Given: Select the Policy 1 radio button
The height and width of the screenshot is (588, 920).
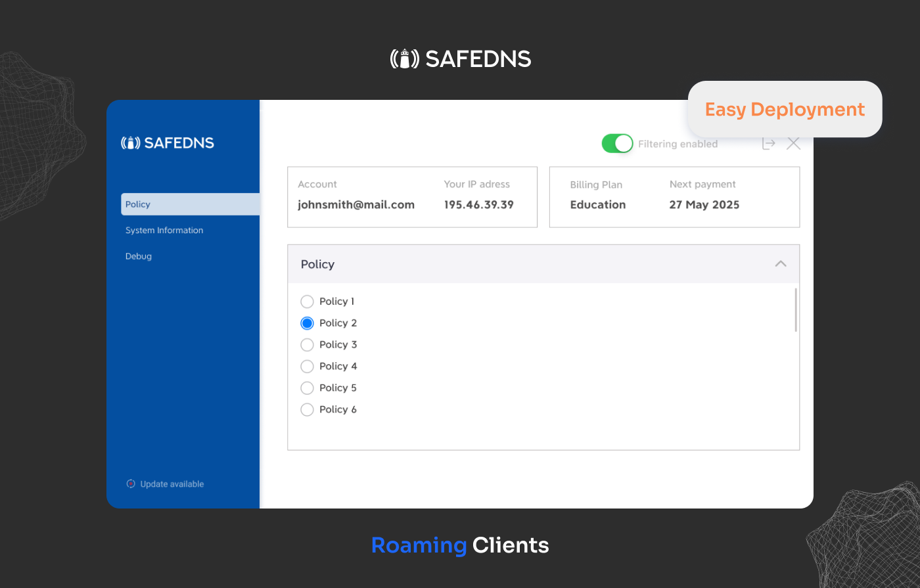Looking at the screenshot, I should click(x=306, y=301).
